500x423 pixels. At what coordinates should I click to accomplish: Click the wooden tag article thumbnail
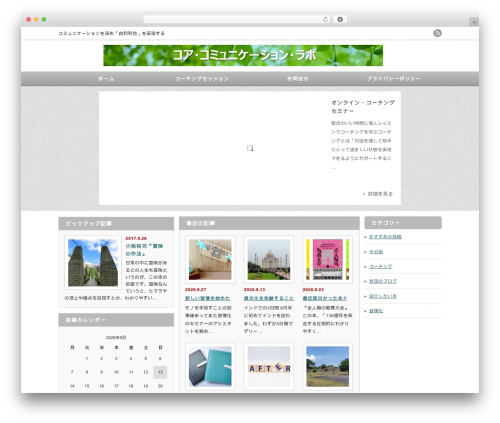pos(210,259)
